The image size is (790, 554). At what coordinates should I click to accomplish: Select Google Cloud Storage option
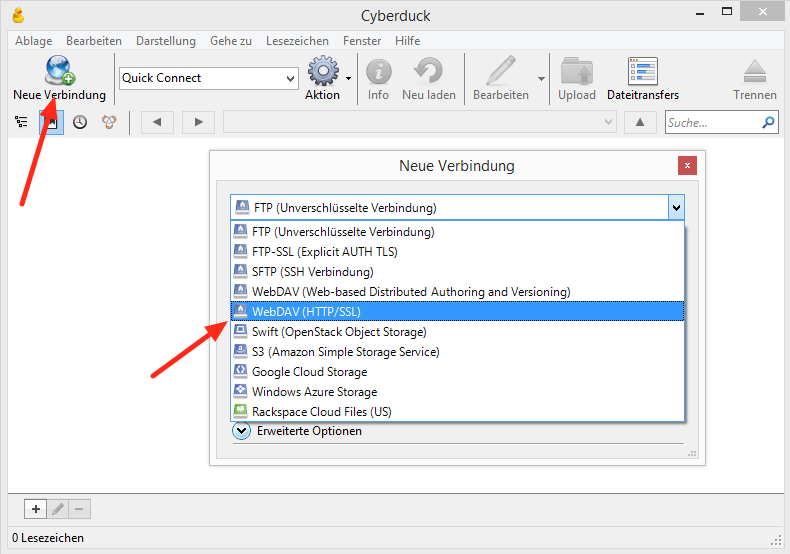tap(457, 372)
